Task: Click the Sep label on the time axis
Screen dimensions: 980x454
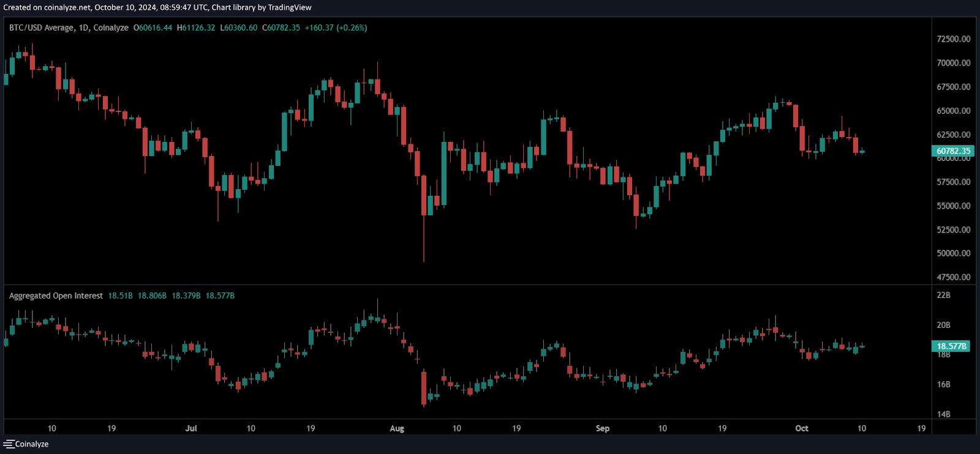Action: (x=603, y=428)
